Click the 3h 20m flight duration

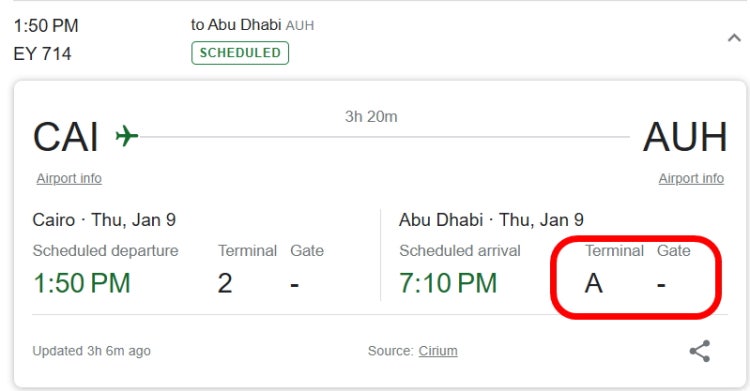(x=371, y=116)
